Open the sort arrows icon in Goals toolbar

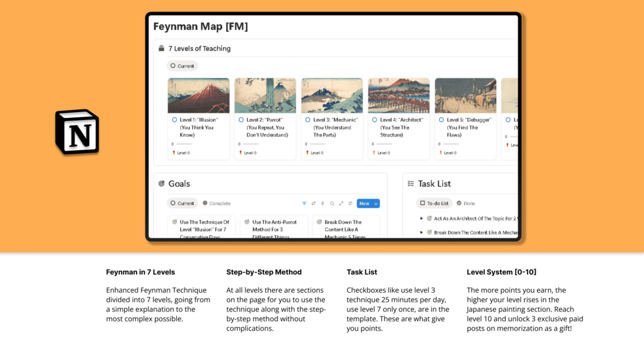click(x=313, y=204)
